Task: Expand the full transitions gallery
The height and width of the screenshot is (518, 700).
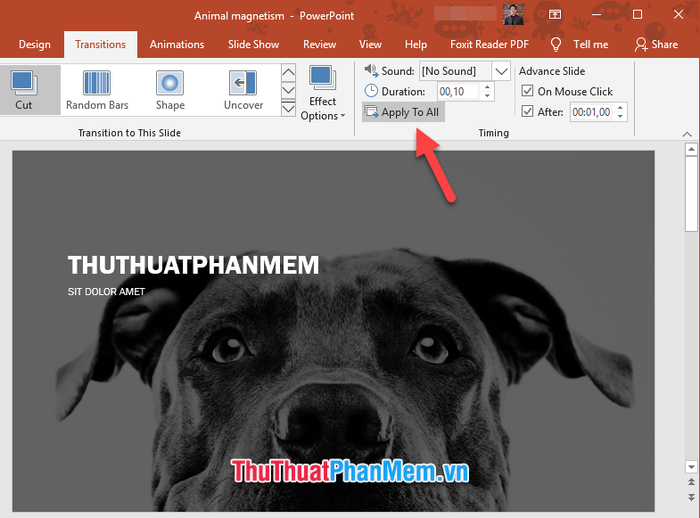Action: point(288,109)
